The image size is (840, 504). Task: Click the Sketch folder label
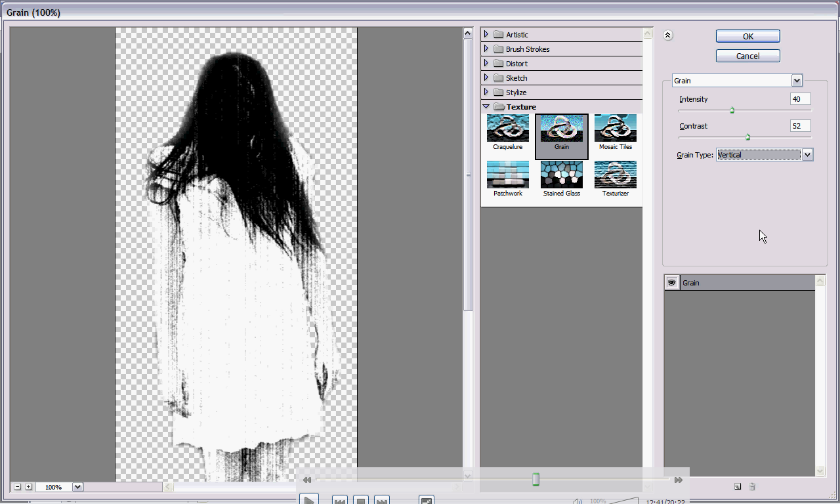516,78
